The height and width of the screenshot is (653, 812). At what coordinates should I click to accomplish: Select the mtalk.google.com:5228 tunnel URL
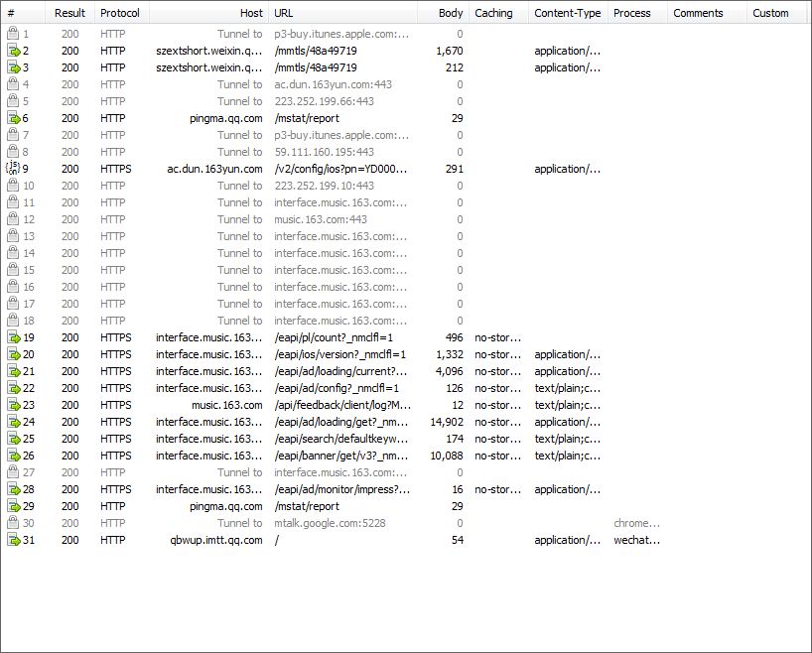(x=330, y=523)
